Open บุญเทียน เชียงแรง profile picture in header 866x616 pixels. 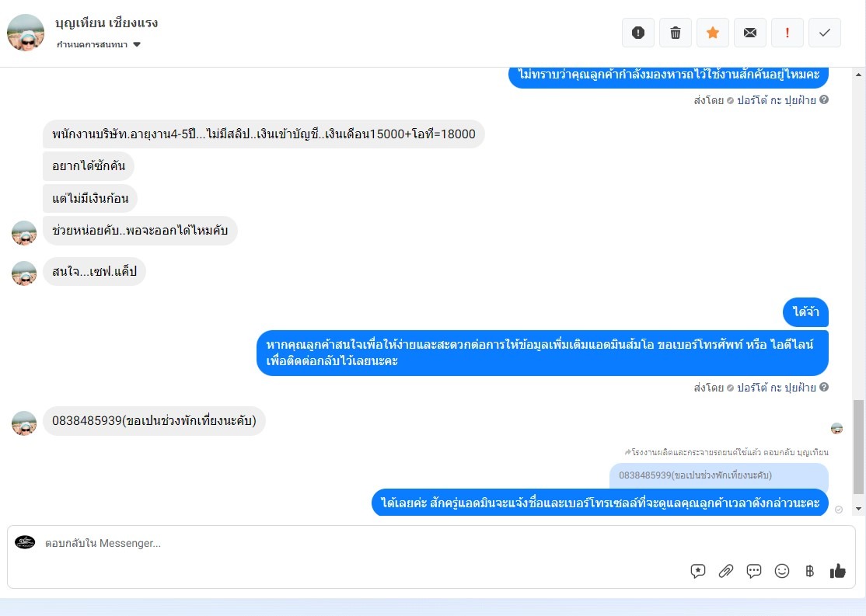click(x=26, y=33)
